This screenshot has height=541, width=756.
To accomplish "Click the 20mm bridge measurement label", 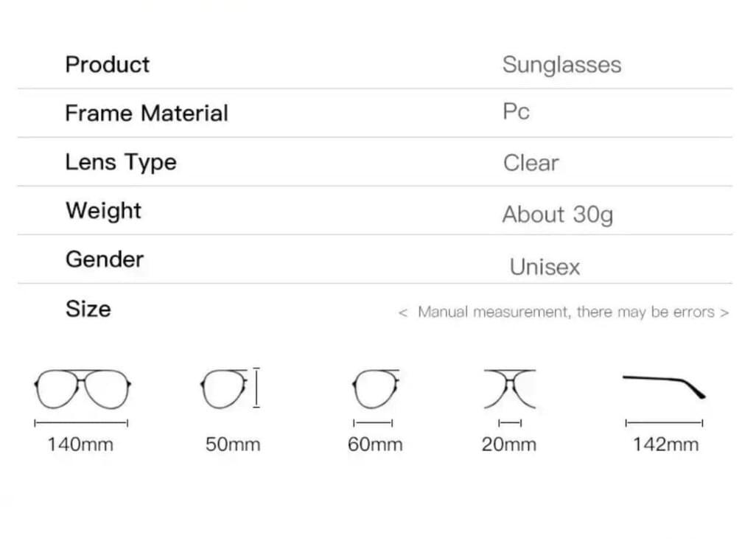I will point(509,444).
